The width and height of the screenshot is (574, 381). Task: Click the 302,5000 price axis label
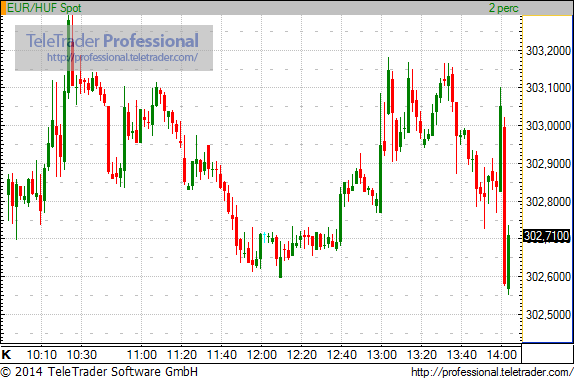[548, 314]
